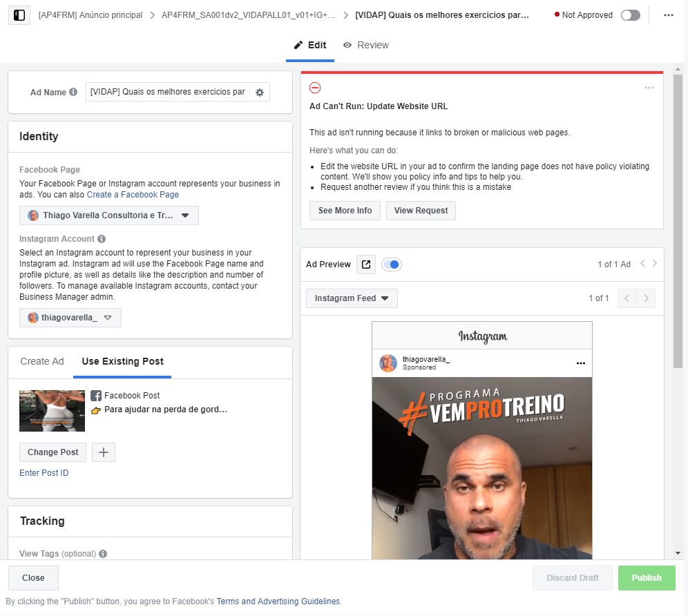The width and height of the screenshot is (688, 616).
Task: Click the Para ajudar na perda post text
Action: tap(166, 410)
